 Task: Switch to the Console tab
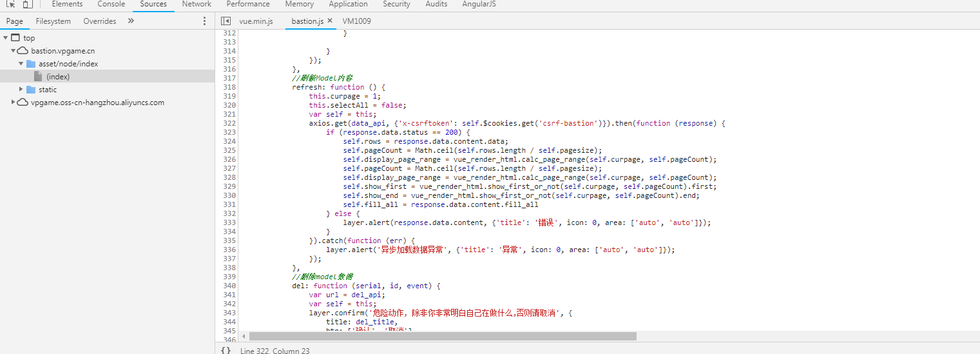[111, 4]
